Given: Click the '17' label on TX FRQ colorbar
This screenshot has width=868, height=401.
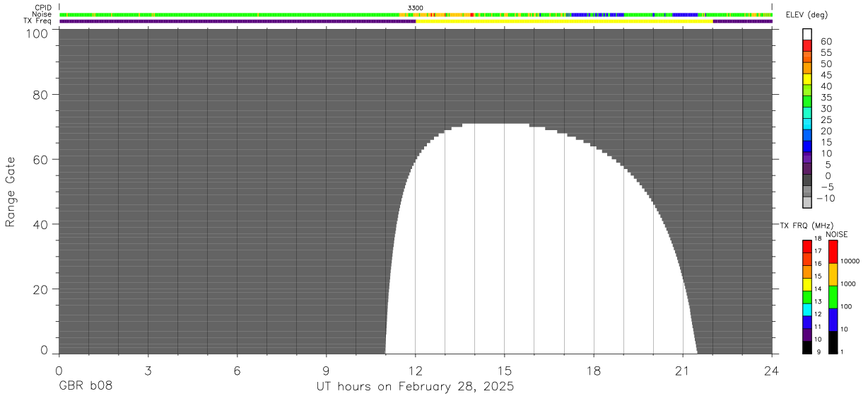Looking at the screenshot, I should (818, 251).
